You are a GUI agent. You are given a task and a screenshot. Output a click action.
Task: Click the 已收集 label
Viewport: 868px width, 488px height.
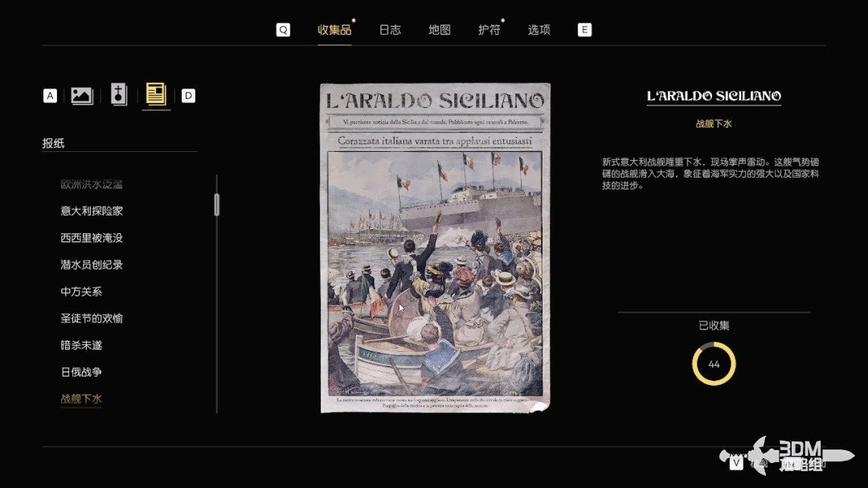[714, 326]
